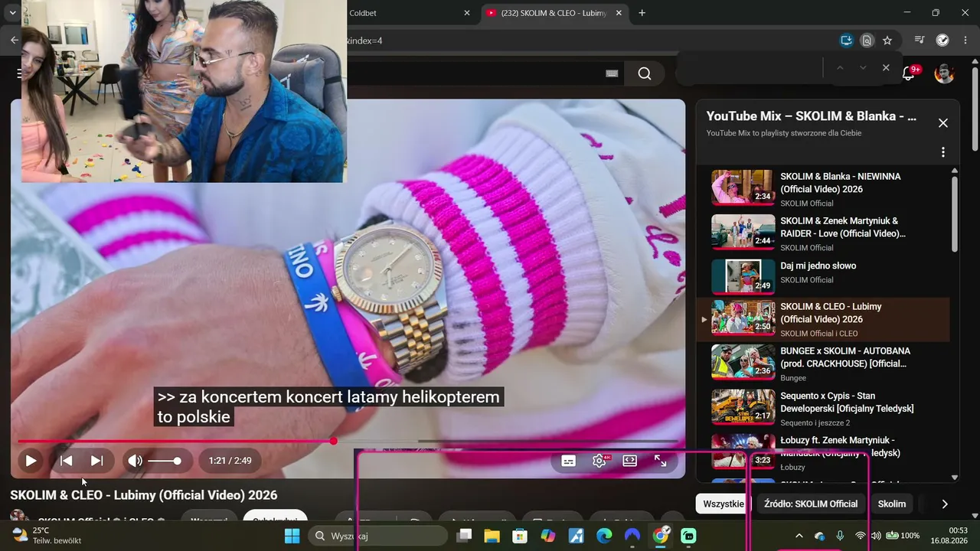Open Task View on the taskbar

(x=464, y=536)
